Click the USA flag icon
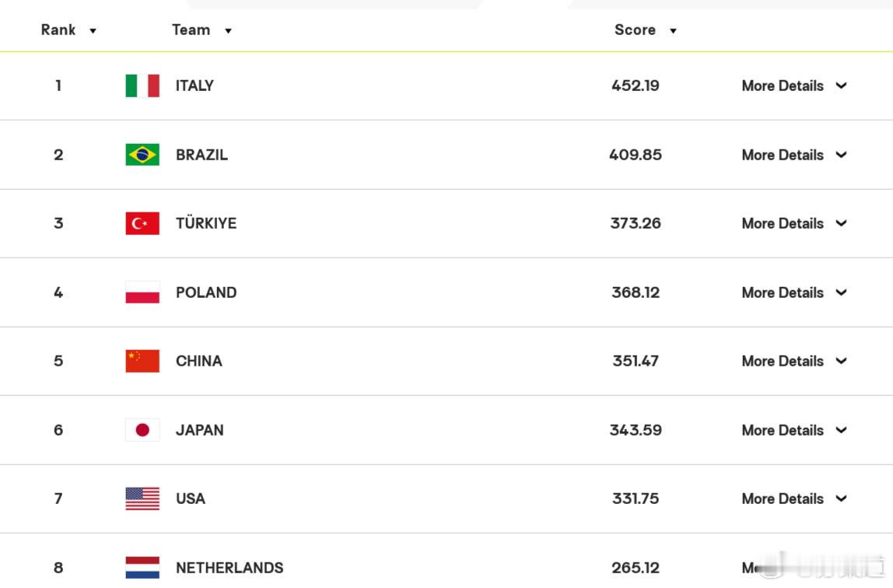This screenshot has width=893, height=588. tap(142, 499)
